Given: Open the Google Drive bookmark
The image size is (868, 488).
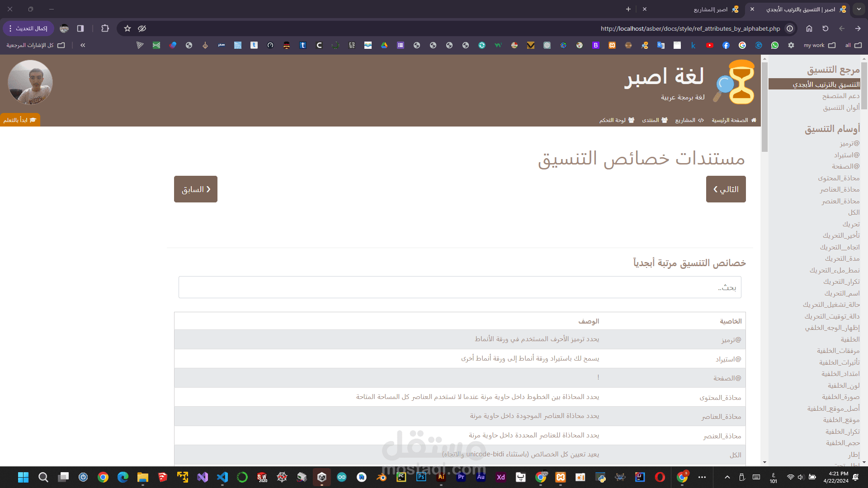Looking at the screenshot, I should point(384,45).
